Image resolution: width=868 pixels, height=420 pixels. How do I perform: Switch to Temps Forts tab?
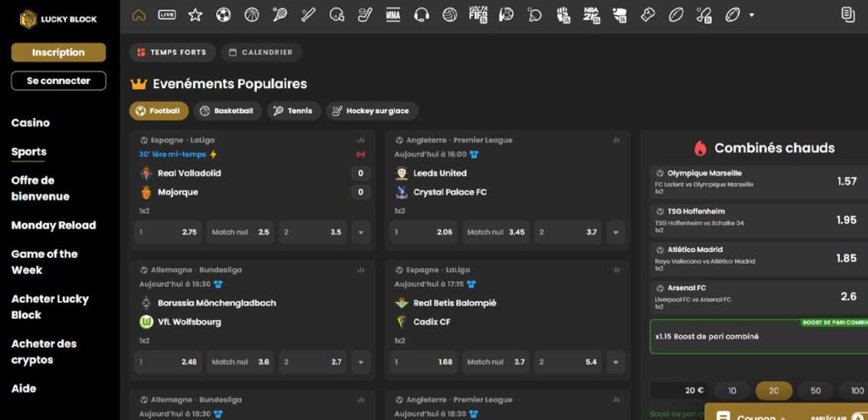tap(171, 52)
